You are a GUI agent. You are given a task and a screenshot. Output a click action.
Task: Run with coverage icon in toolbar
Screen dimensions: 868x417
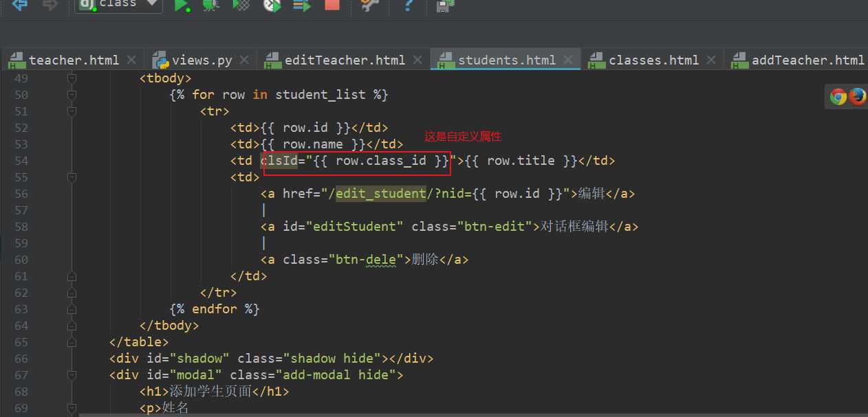point(241,5)
